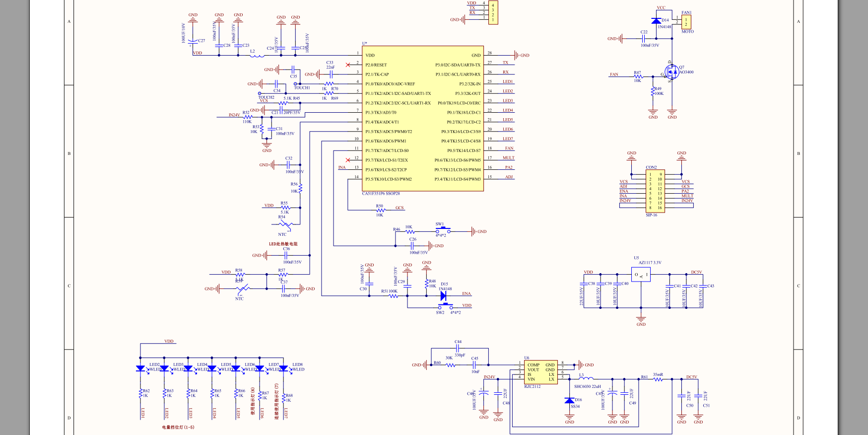Select the R50 10K resistor near GCS
The width and height of the screenshot is (868, 435).
(x=381, y=211)
